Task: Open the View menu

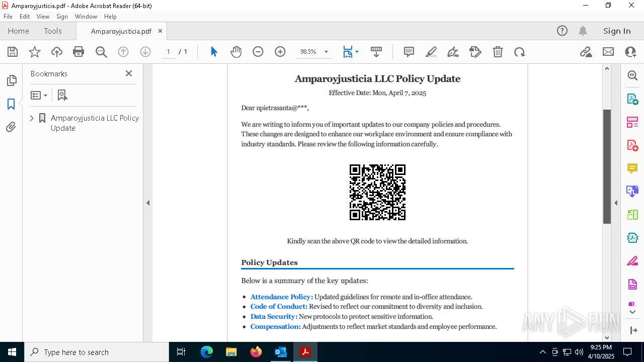Action: point(43,16)
